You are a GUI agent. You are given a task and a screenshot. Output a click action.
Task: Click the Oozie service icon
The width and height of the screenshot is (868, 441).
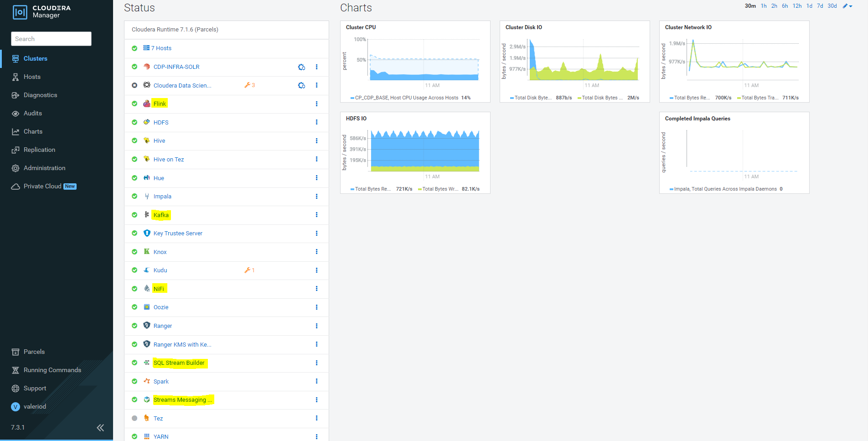(147, 307)
